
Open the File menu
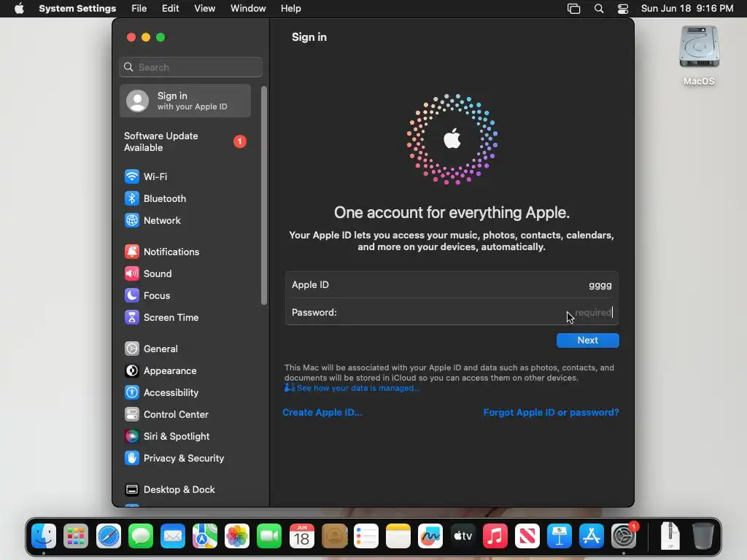(x=139, y=9)
